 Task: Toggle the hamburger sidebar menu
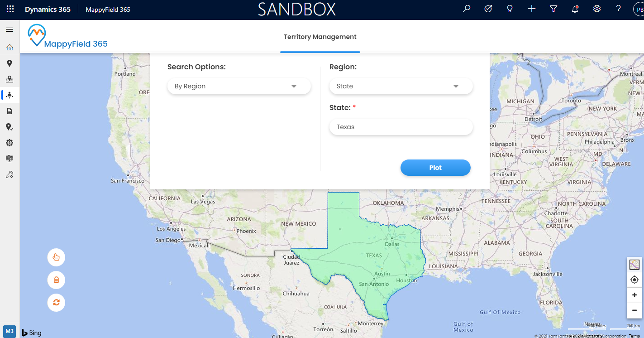(x=10, y=29)
